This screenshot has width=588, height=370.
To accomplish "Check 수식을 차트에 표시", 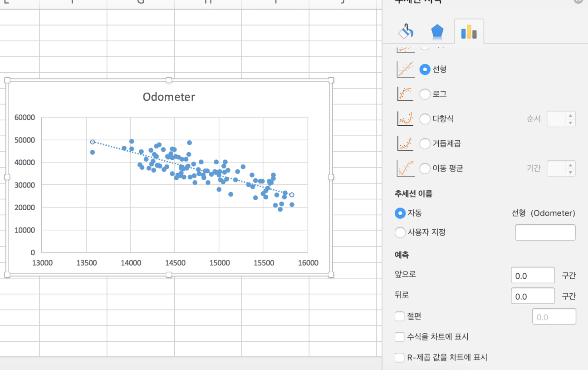I will [400, 337].
